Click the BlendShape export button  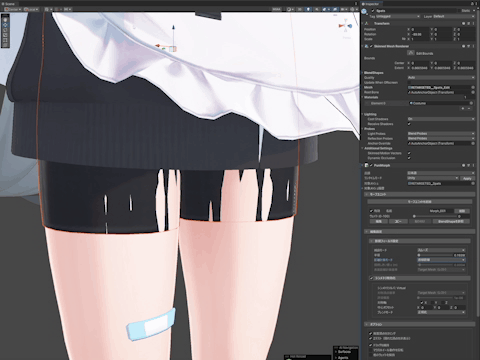pyautogui.click(x=451, y=221)
